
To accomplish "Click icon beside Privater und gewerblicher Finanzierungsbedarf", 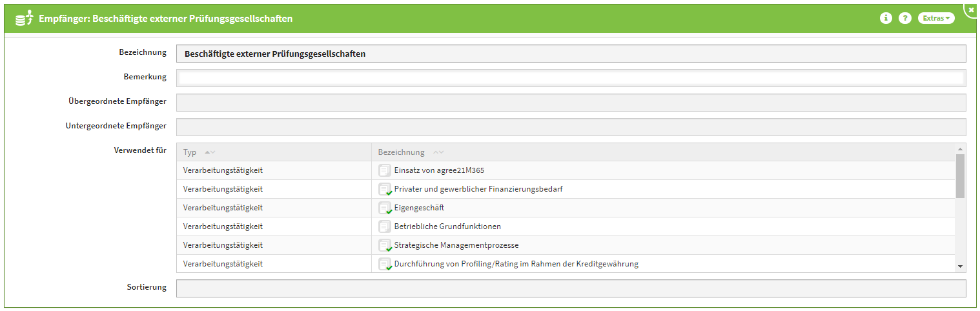I will 385,190.
